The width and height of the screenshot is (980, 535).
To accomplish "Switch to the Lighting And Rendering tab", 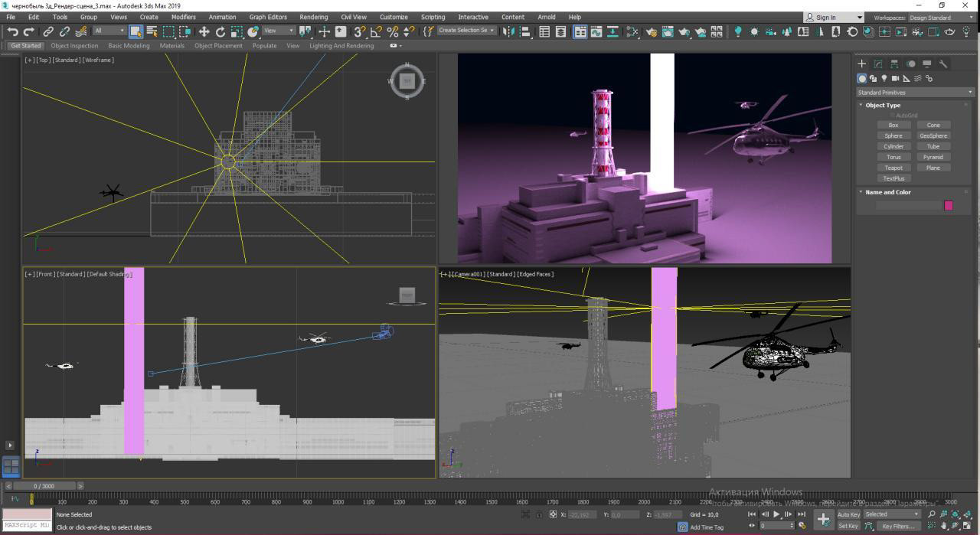I will tap(341, 46).
